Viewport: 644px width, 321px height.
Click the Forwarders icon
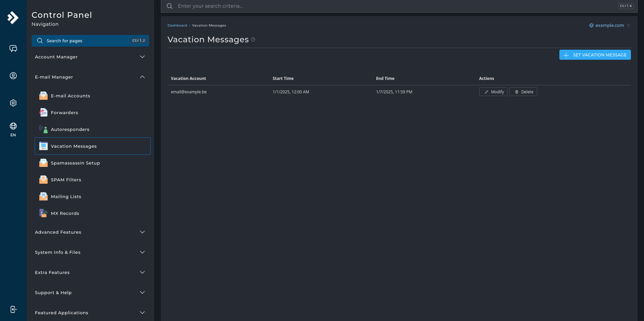43,112
